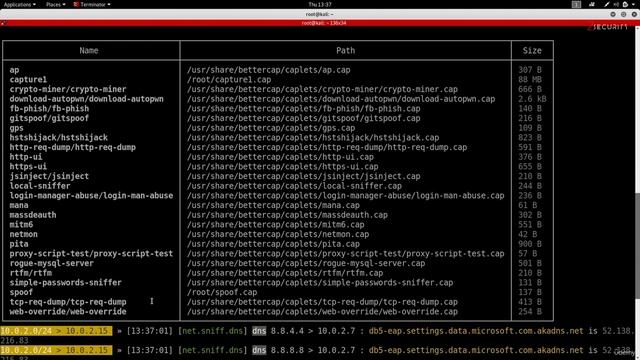Select the 'rogue-mysql-server' caplet name
Screen dimensions: 640x360
pos(51,263)
